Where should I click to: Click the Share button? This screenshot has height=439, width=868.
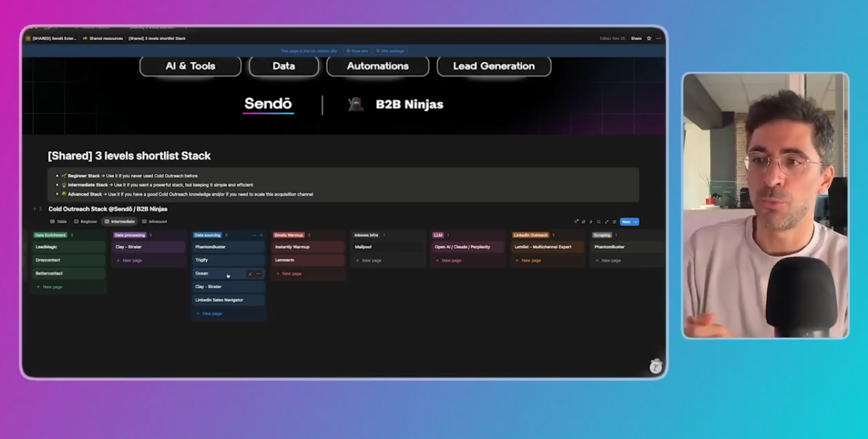636,39
